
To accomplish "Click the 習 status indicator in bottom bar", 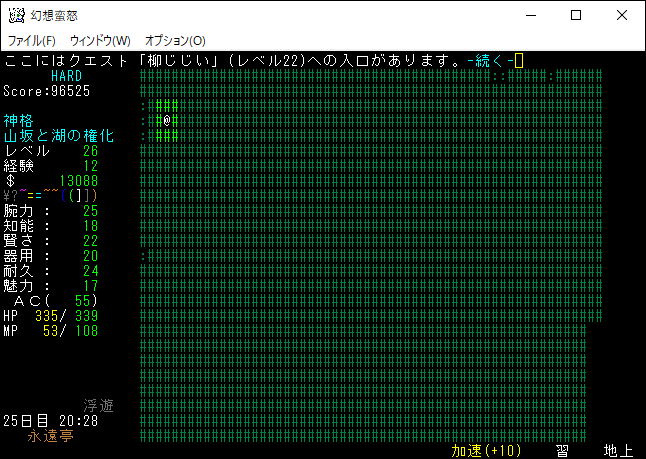I will (x=563, y=451).
